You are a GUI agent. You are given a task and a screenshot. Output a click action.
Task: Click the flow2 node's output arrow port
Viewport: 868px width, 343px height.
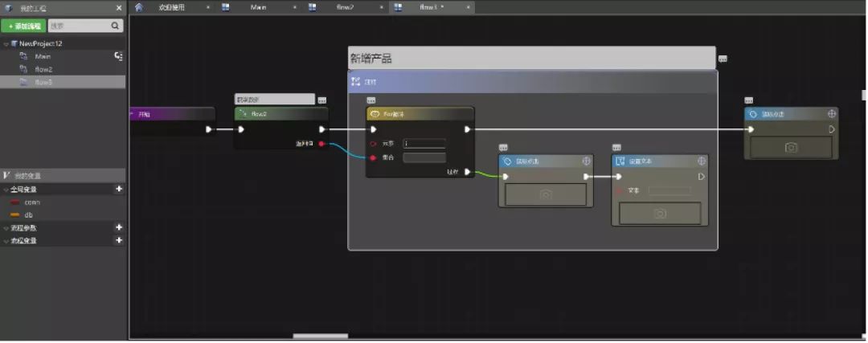(322, 129)
